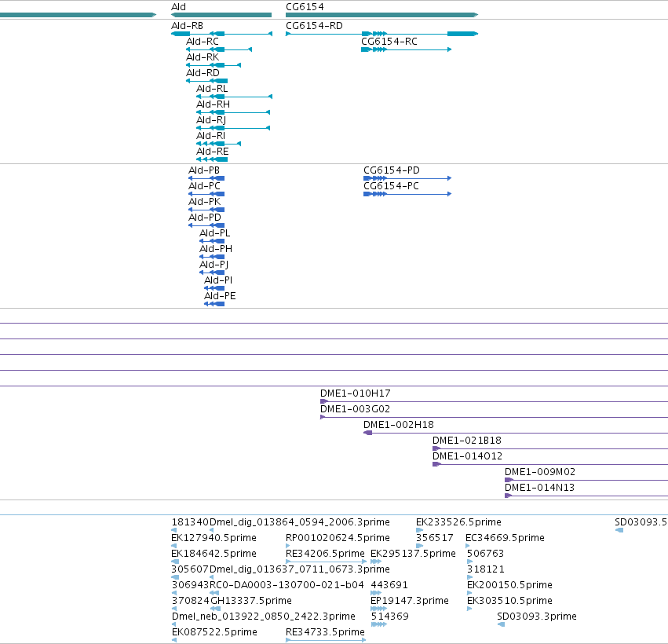The width and height of the screenshot is (668, 644).
Task: Click the EK303510.5prime EST label
Action: (509, 601)
